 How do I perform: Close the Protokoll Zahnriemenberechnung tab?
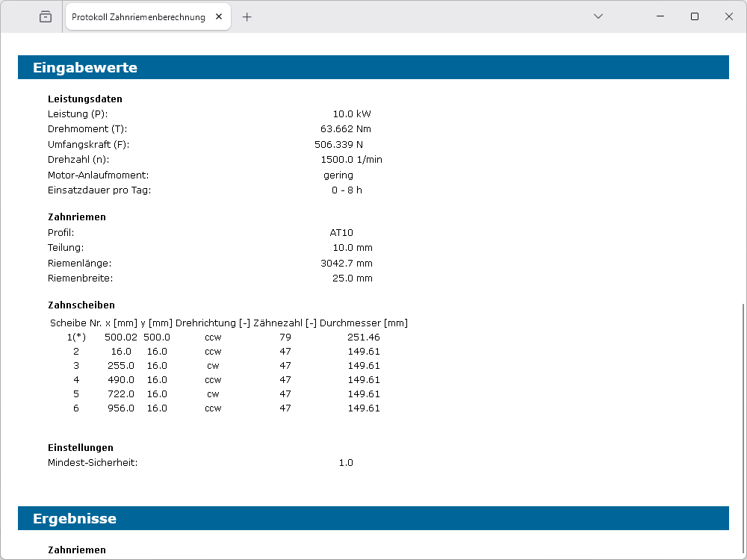(217, 16)
